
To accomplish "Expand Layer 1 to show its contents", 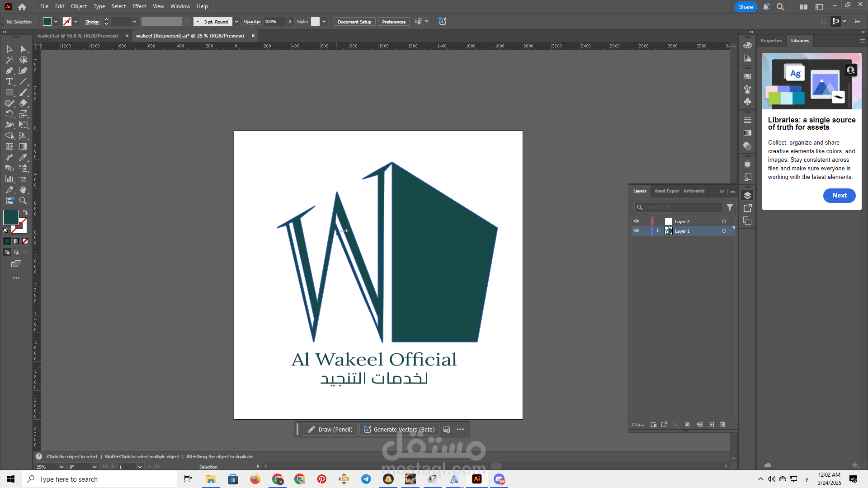I will click(x=657, y=231).
